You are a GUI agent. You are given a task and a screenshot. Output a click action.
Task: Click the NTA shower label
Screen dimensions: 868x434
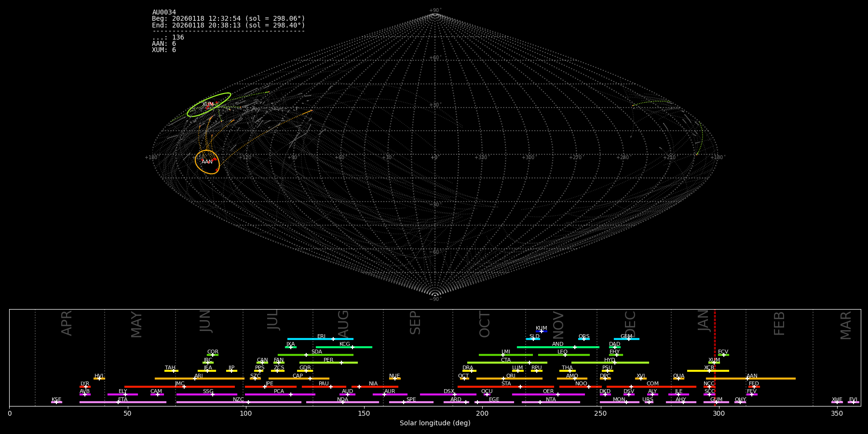(x=551, y=400)
